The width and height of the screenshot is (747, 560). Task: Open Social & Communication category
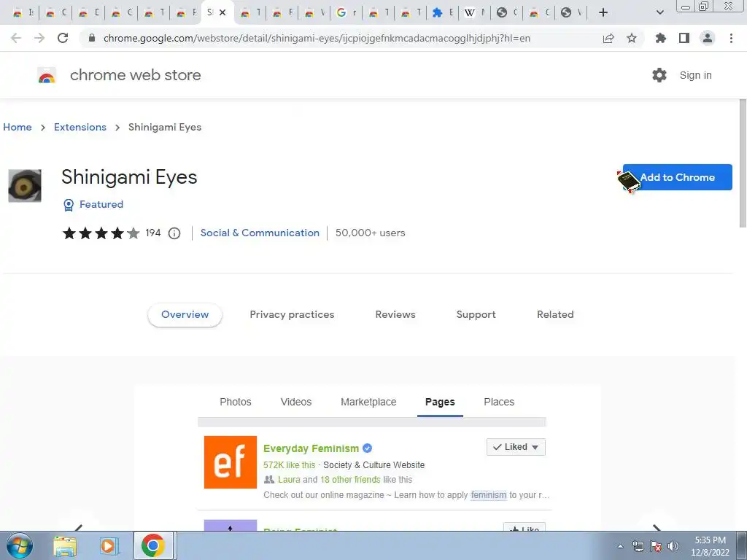[x=260, y=233]
